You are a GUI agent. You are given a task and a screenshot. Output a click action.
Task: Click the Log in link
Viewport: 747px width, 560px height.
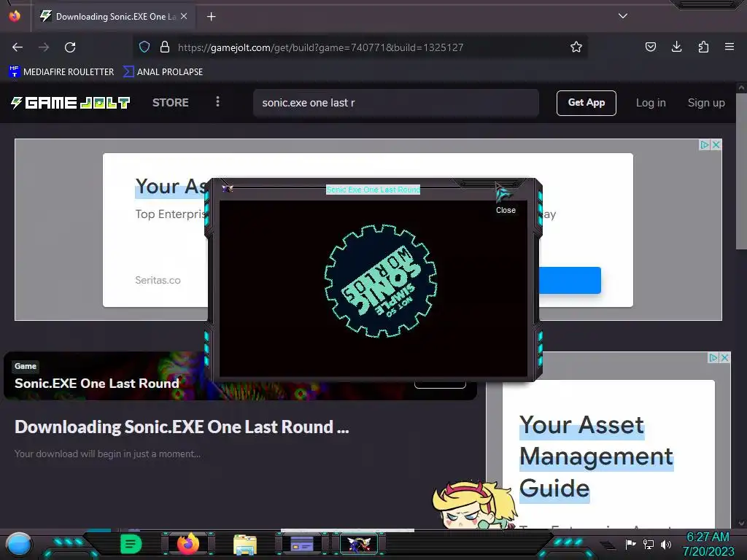[651, 103]
